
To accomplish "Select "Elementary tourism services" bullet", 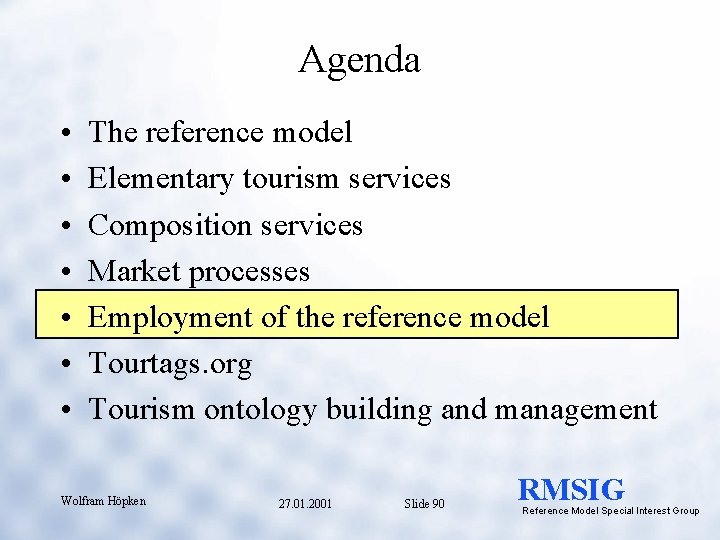I will (x=269, y=179).
